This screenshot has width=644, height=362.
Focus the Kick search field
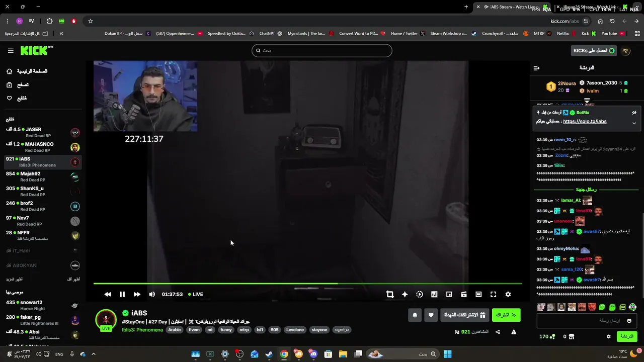pos(322,50)
